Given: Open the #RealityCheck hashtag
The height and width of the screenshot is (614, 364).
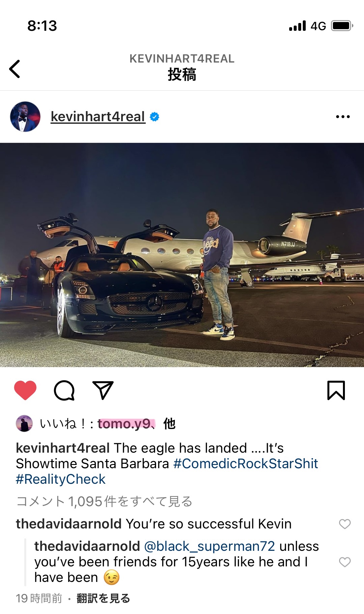Looking at the screenshot, I should 61,479.
